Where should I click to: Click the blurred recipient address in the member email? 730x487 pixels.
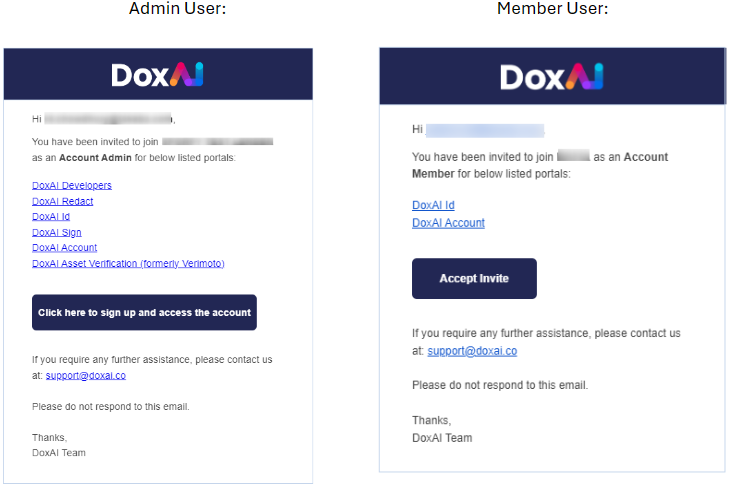click(485, 130)
